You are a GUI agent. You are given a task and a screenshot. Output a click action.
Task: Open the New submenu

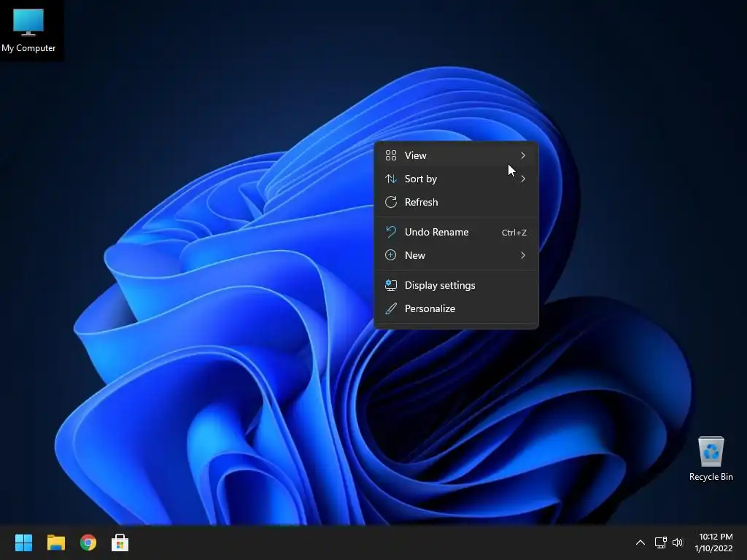(457, 255)
